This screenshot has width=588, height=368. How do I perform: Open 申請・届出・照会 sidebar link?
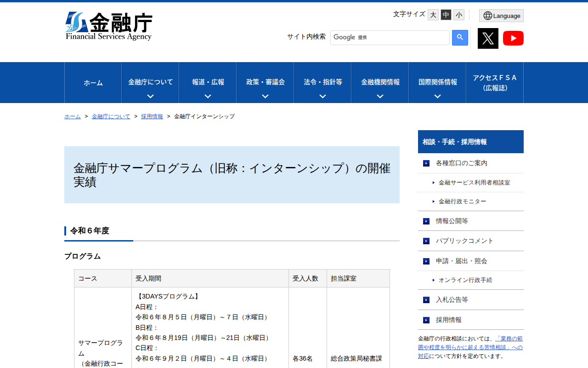pyautogui.click(x=461, y=261)
